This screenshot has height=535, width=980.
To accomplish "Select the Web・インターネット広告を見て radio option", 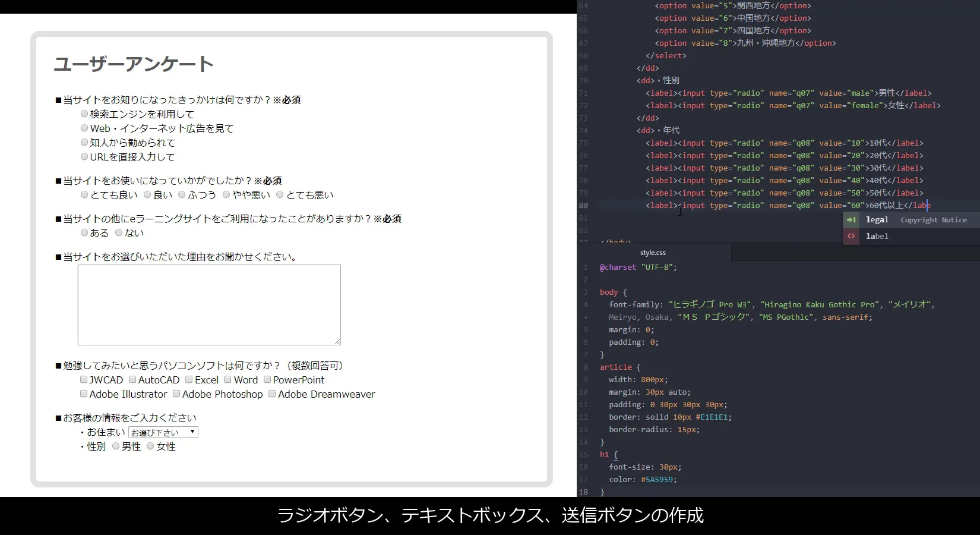I will click(84, 128).
